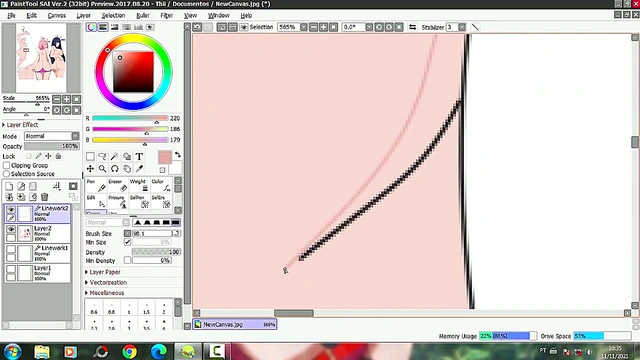Image resolution: width=640 pixels, height=360 pixels.
Task: Open the Stabilizer level dropdown
Action: pyautogui.click(x=462, y=27)
